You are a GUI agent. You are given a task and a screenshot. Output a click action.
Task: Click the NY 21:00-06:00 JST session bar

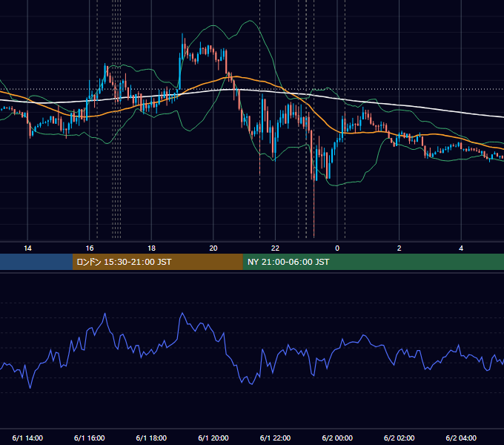[x=373, y=262]
